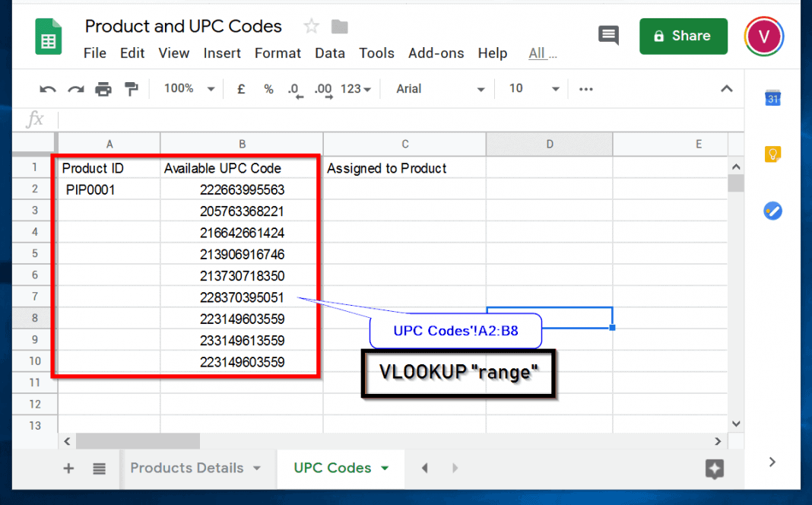Collapse the toolbar with the up chevron

point(727,88)
